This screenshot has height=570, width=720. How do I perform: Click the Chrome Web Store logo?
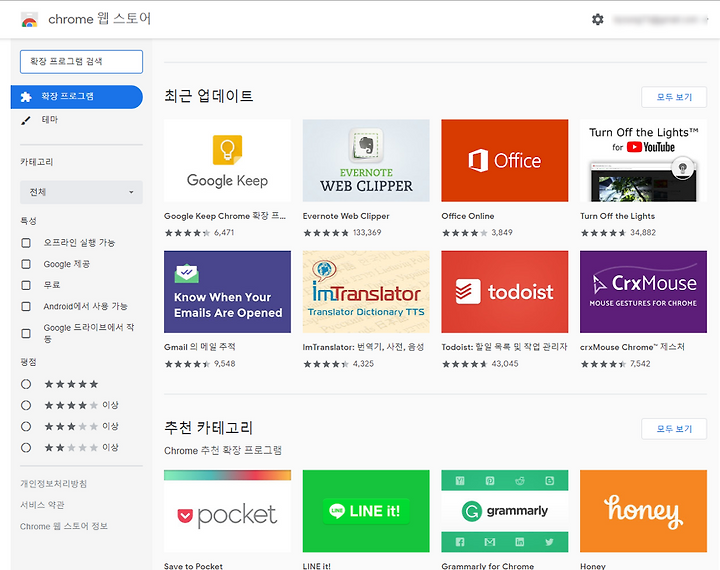point(29,20)
